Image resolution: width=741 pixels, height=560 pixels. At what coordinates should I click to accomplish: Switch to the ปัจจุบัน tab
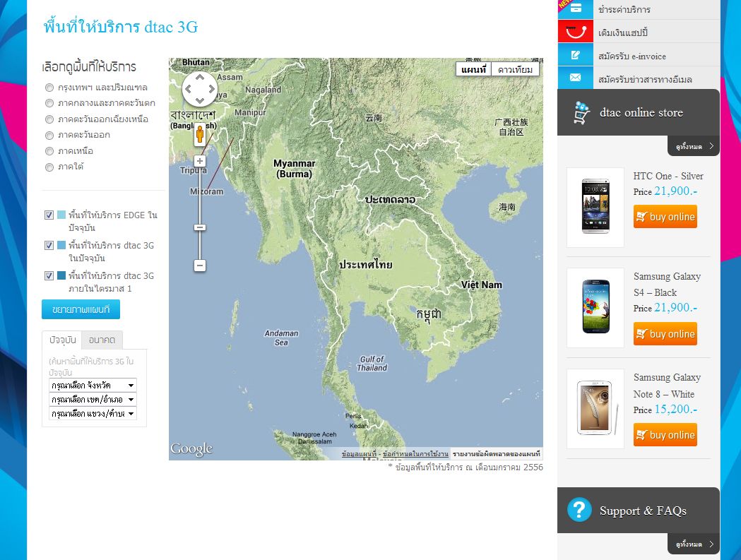[62, 340]
